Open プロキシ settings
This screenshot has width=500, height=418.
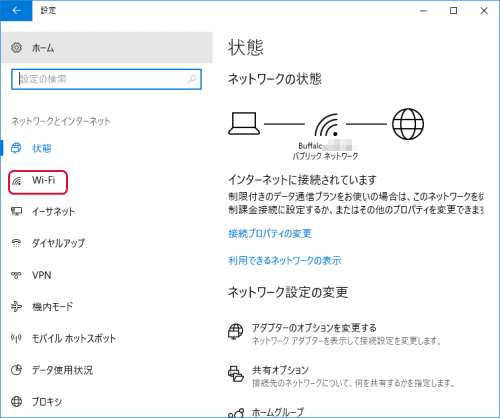pos(47,402)
